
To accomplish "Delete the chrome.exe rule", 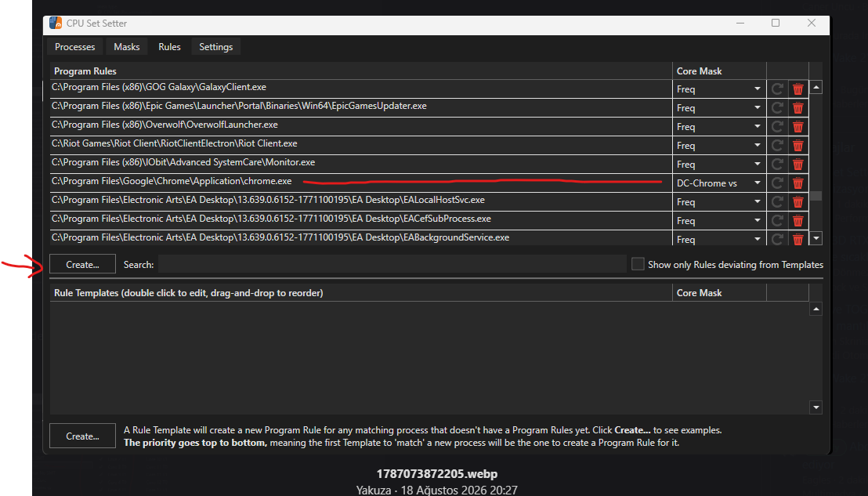I will pos(797,183).
